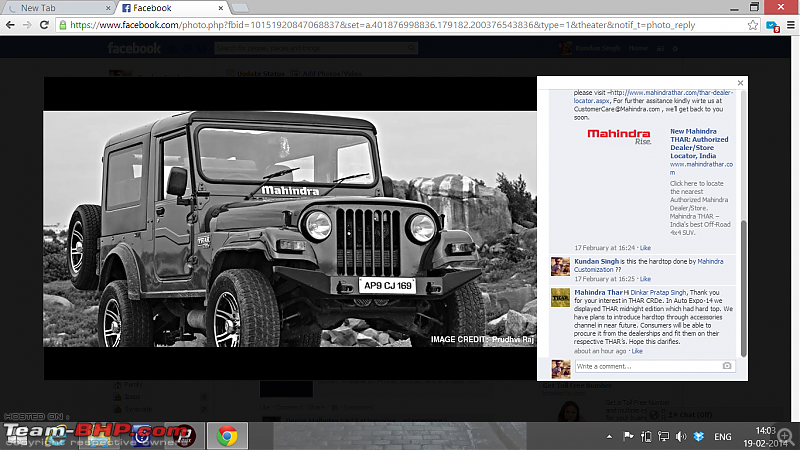Open the Chrome taskbar icon

click(x=227, y=436)
